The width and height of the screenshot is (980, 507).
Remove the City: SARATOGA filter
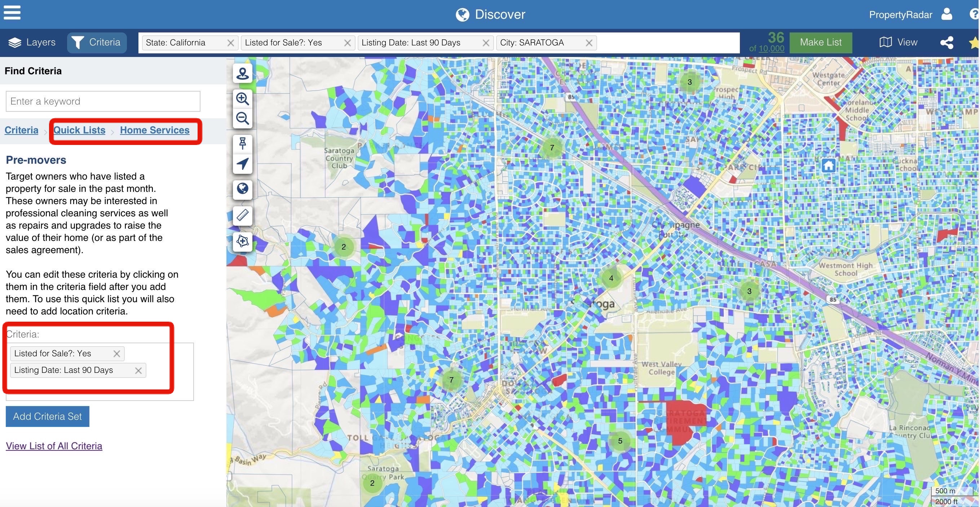click(588, 43)
